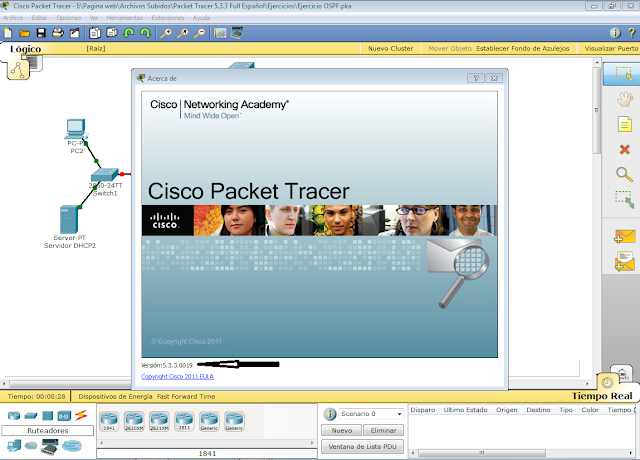
Task: Click Ventana de Lista PDU button
Action: pyautogui.click(x=362, y=447)
